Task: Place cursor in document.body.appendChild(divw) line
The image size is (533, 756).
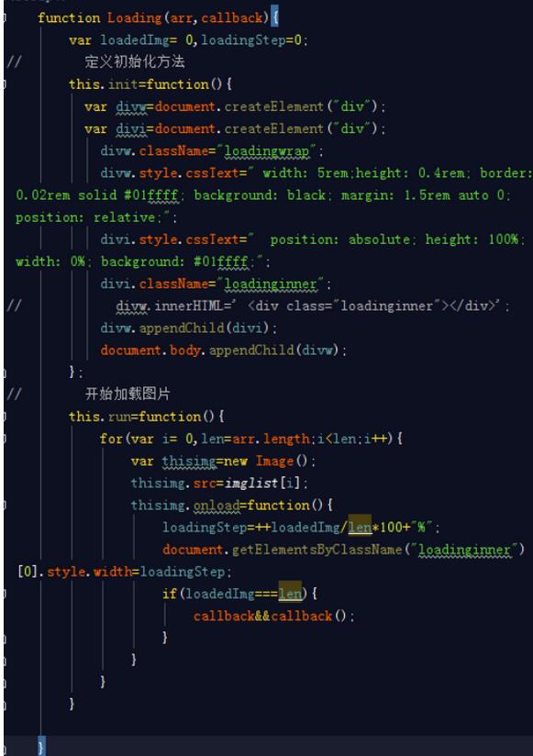Action: point(224,350)
